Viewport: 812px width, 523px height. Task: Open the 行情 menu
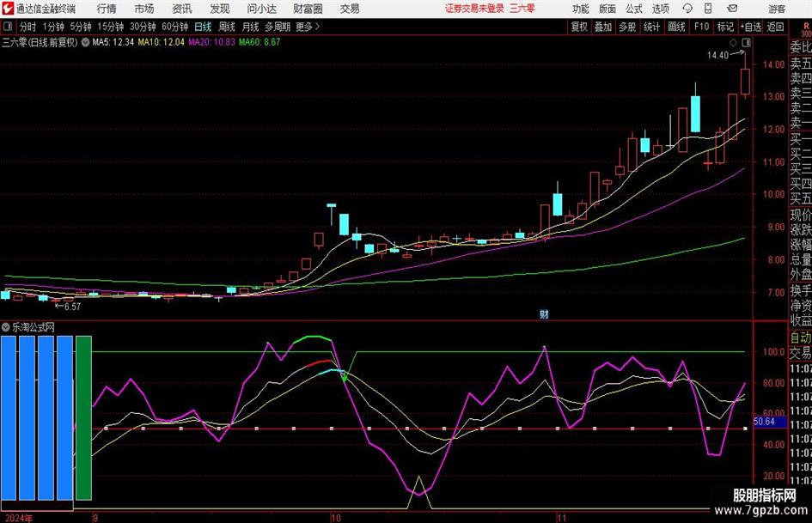point(107,9)
